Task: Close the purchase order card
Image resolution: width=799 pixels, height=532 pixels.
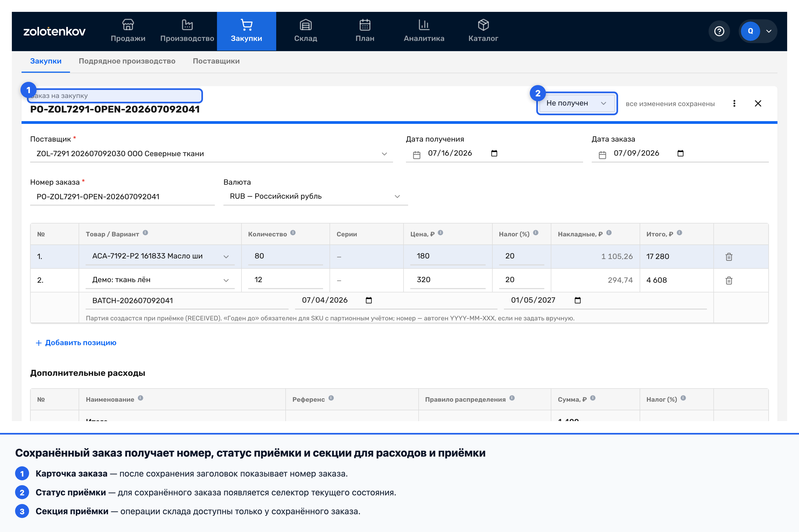Action: coord(758,103)
